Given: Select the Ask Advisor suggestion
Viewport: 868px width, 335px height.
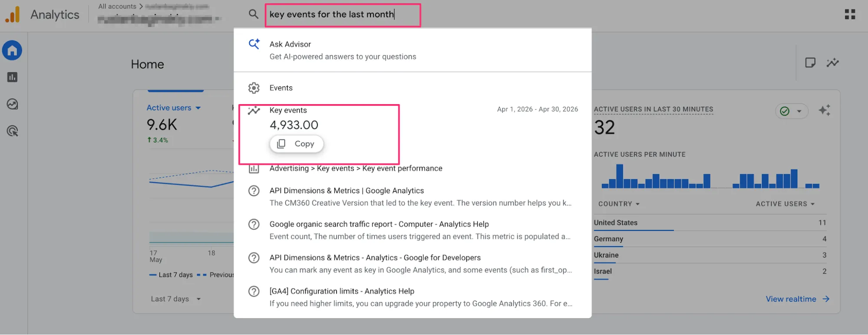Looking at the screenshot, I should (x=413, y=50).
